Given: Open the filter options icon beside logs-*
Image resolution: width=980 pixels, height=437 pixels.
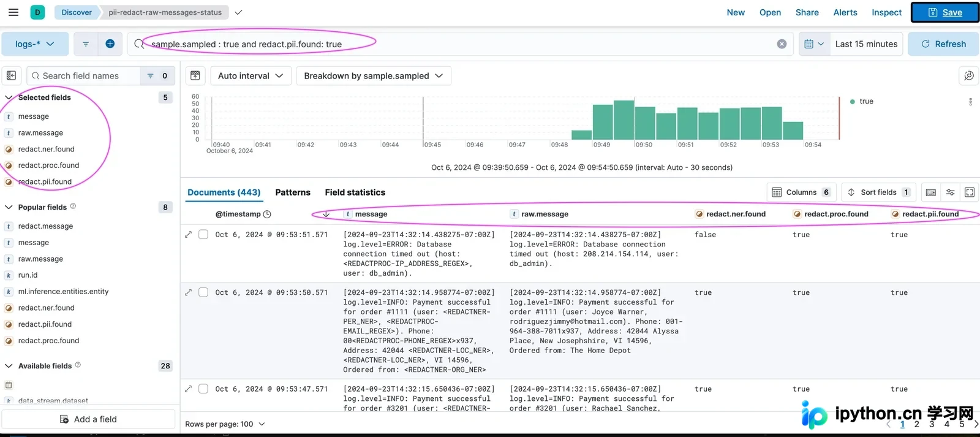Looking at the screenshot, I should pyautogui.click(x=86, y=44).
